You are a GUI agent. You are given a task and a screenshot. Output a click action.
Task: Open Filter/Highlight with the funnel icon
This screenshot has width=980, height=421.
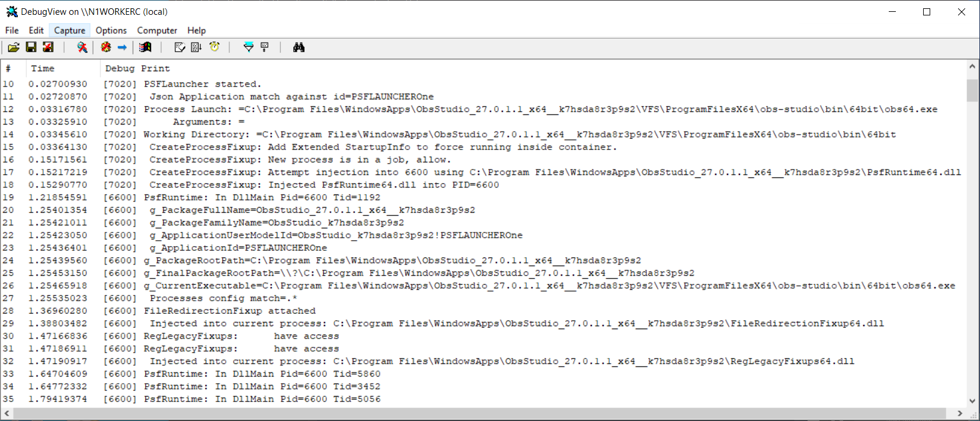pyautogui.click(x=248, y=47)
